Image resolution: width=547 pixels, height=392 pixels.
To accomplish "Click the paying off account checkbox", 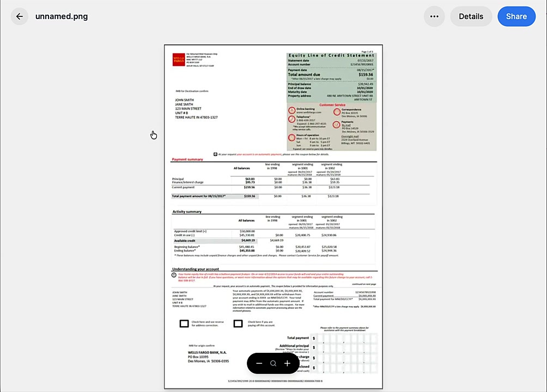I will click(x=238, y=323).
